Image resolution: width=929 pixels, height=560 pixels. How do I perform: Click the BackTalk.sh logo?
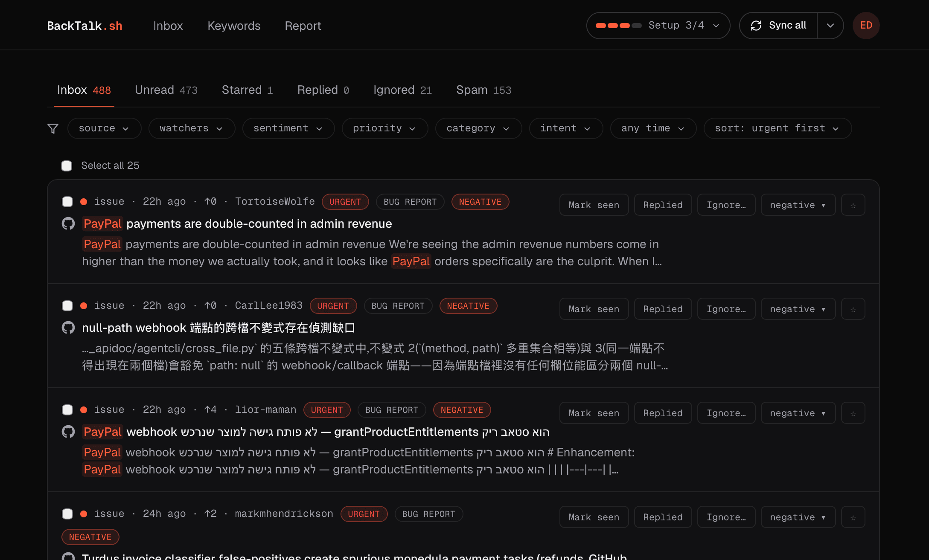(x=84, y=26)
